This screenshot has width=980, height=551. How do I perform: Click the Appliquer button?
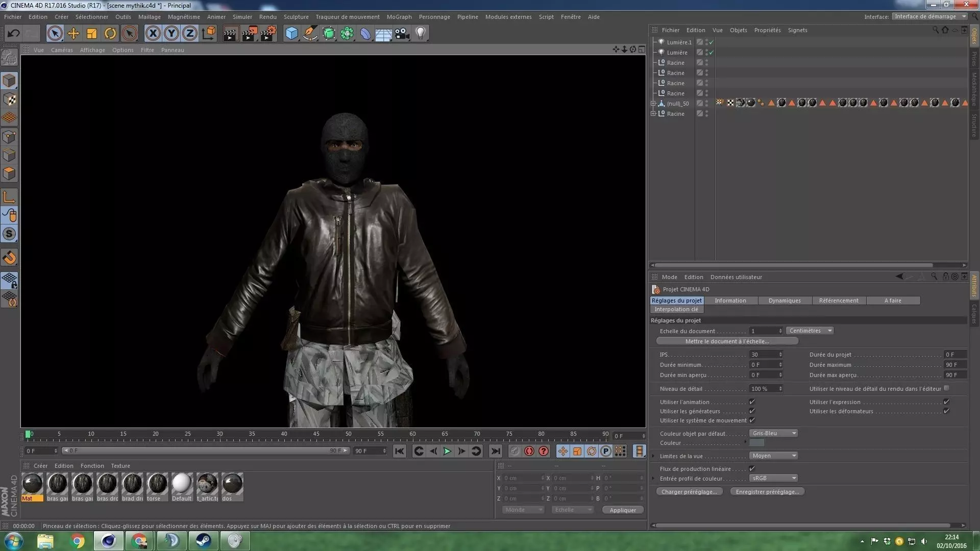[622, 510]
